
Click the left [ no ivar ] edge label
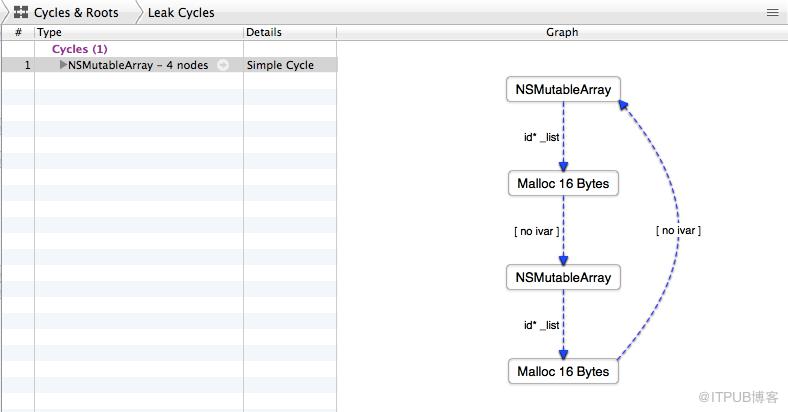click(537, 231)
